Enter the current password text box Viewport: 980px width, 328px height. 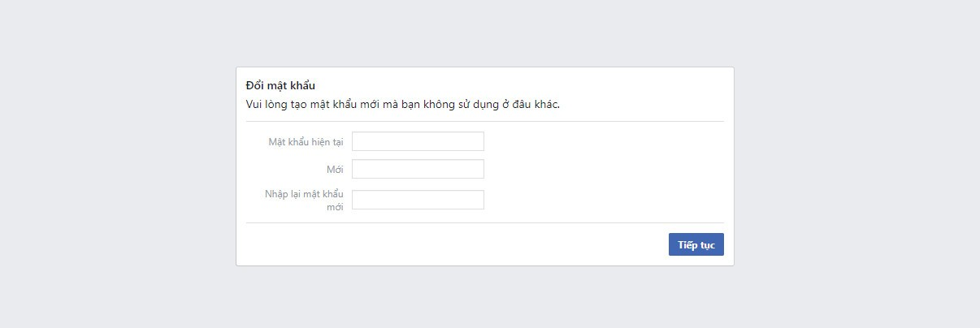click(418, 141)
